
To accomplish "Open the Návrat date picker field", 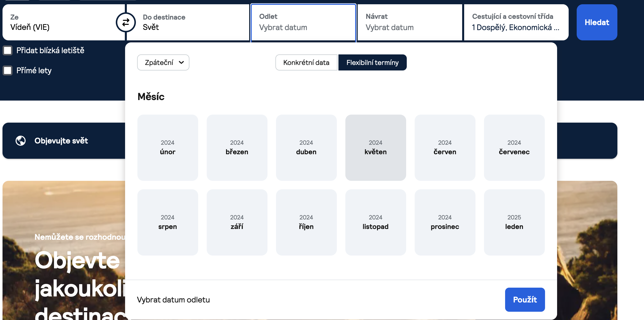I will click(409, 22).
